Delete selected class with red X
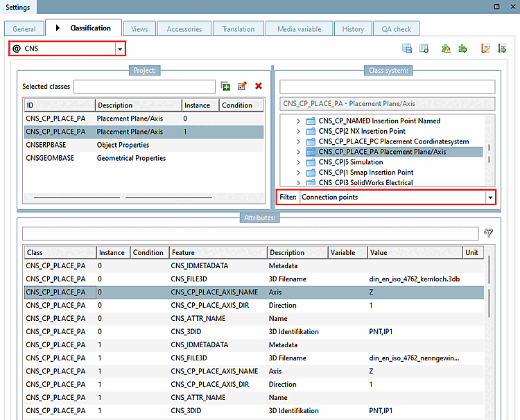Viewport: 520px width, 420px height. pyautogui.click(x=259, y=87)
